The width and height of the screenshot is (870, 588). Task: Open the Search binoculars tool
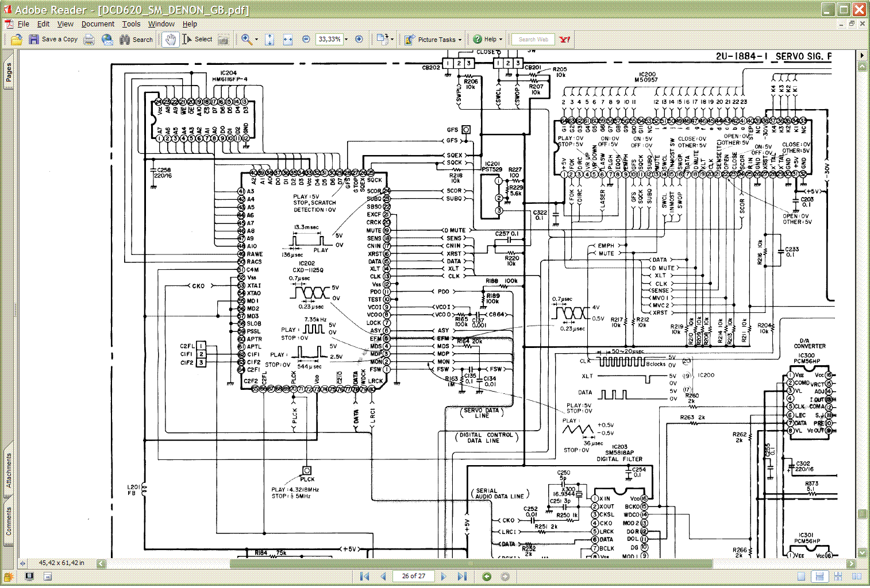point(136,39)
